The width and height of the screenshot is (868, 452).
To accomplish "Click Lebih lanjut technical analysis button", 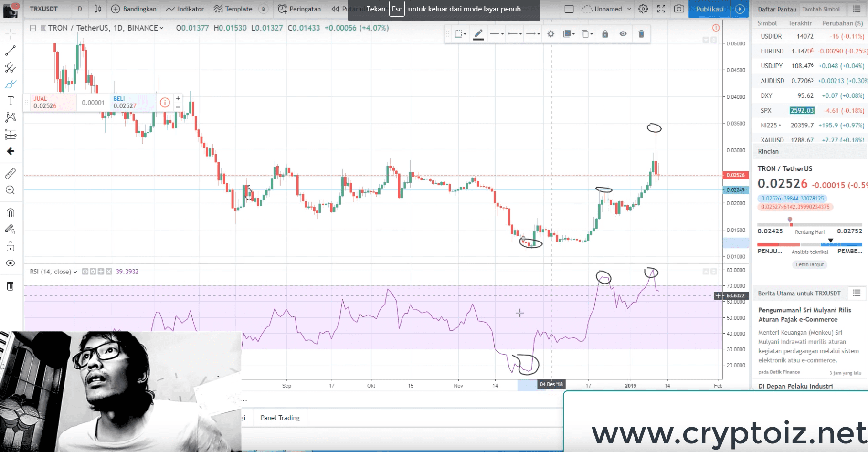I will tap(810, 264).
